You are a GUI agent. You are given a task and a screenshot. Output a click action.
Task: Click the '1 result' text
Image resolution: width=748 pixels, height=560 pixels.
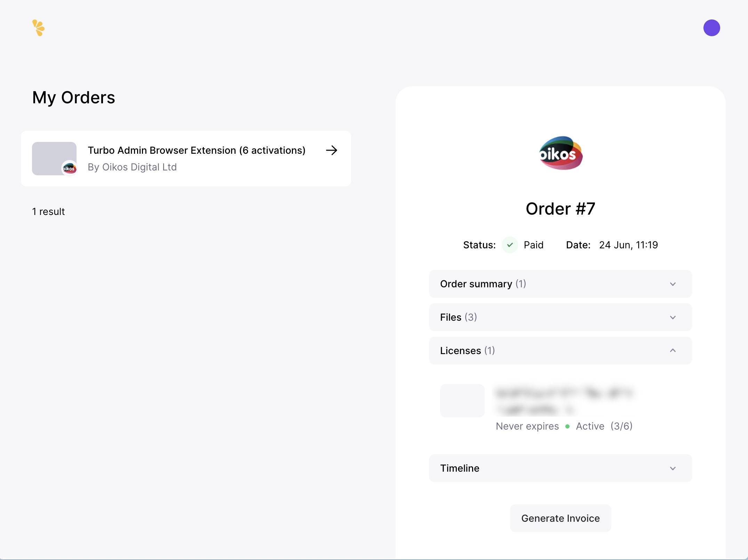coord(48,211)
